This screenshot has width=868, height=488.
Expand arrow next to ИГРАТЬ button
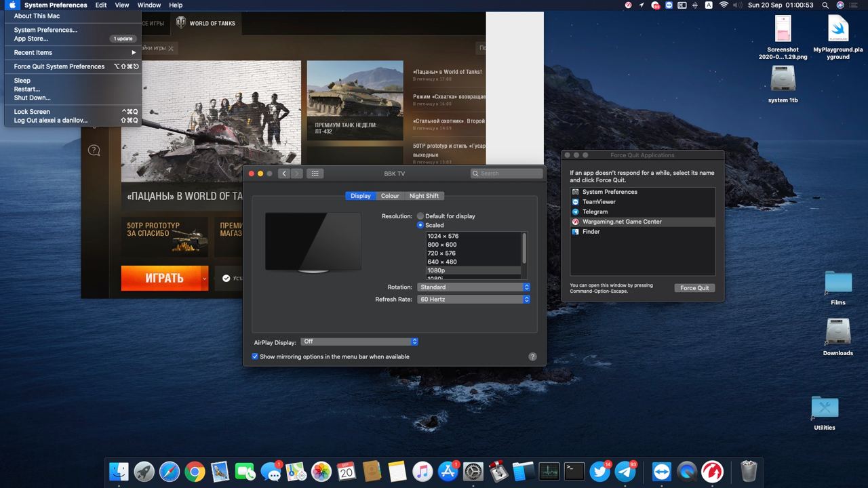point(204,279)
